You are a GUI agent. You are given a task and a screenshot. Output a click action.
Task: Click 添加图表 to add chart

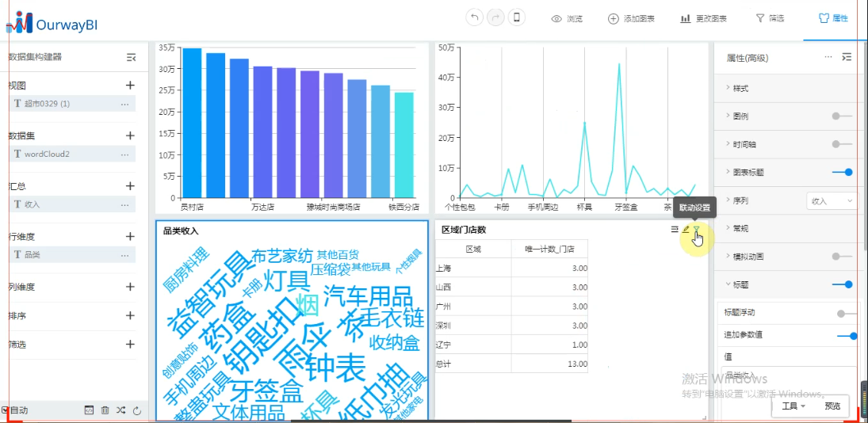(x=631, y=19)
